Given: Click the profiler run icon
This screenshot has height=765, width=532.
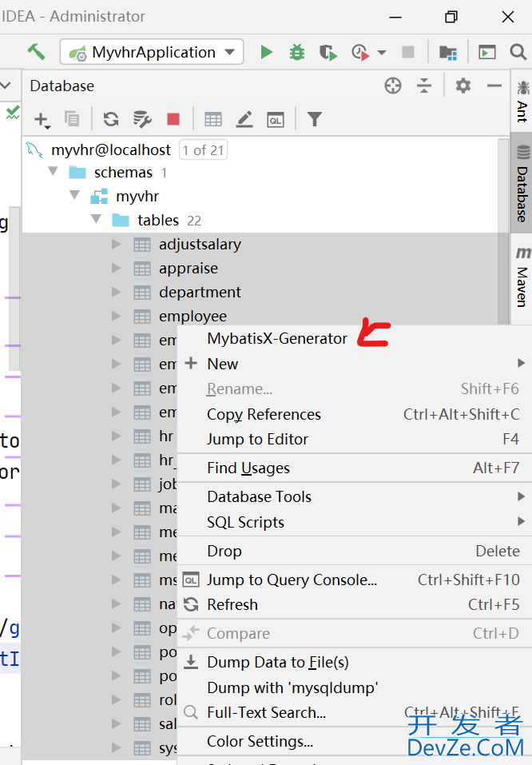Looking at the screenshot, I should click(x=360, y=52).
